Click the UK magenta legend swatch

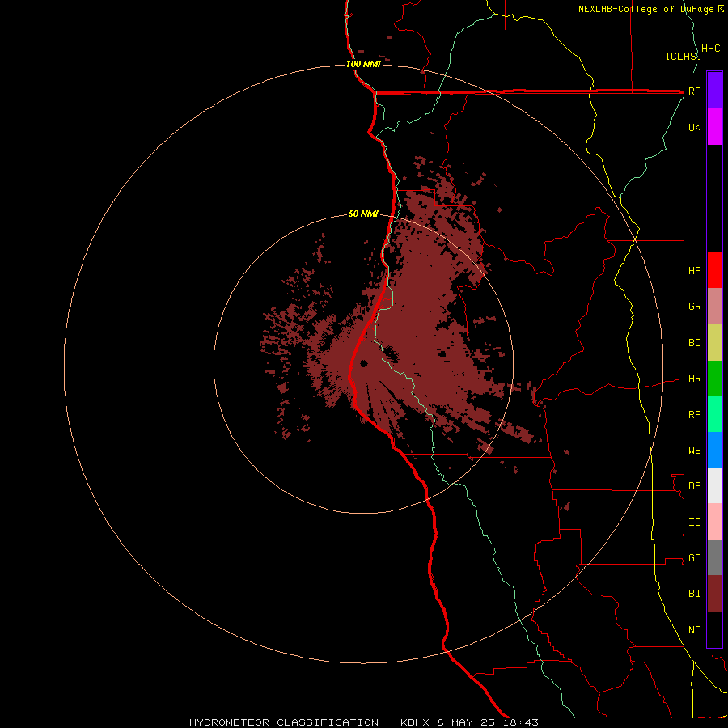pyautogui.click(x=714, y=127)
